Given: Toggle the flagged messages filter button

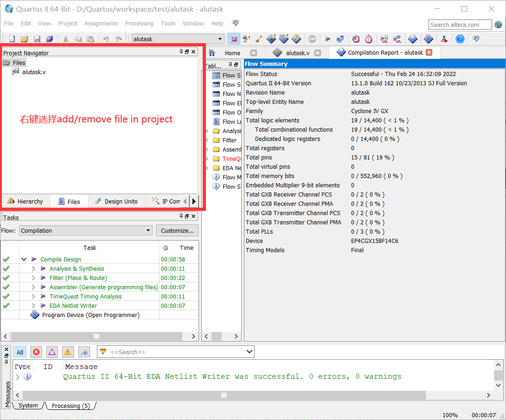Looking at the screenshot, I should point(84,352).
